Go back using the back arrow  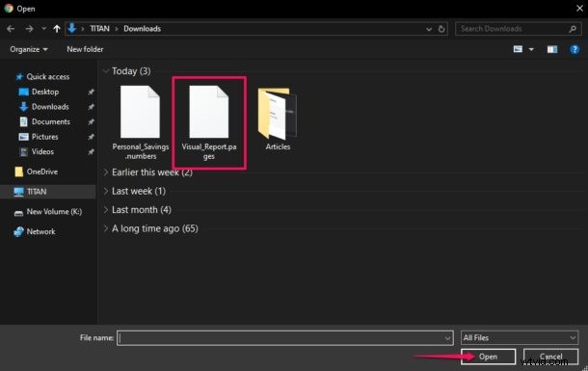point(11,29)
